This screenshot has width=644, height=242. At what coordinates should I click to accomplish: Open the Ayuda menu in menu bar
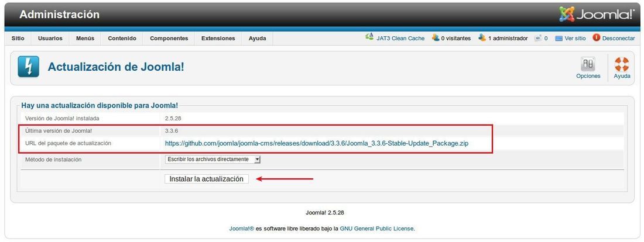click(x=257, y=38)
